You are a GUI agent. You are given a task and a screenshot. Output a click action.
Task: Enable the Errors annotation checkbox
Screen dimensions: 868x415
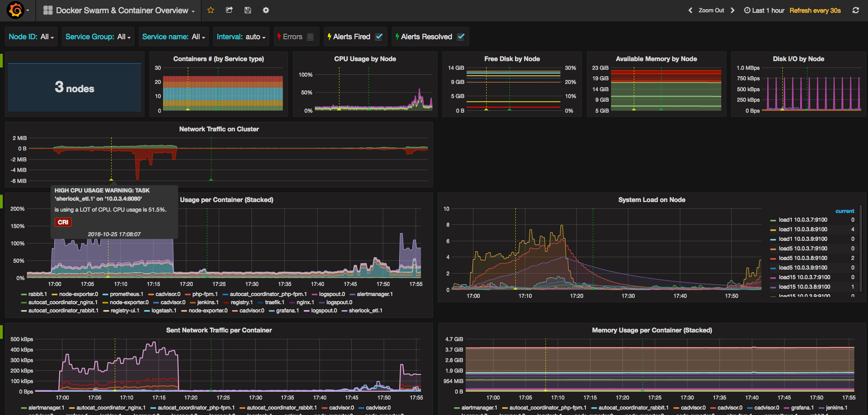[310, 36]
